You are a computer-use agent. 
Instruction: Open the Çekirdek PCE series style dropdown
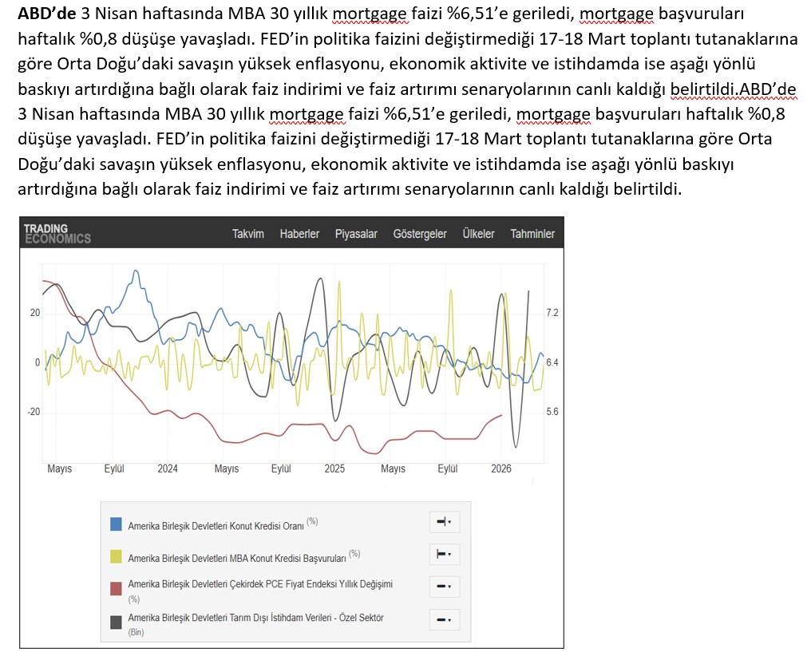click(x=444, y=587)
